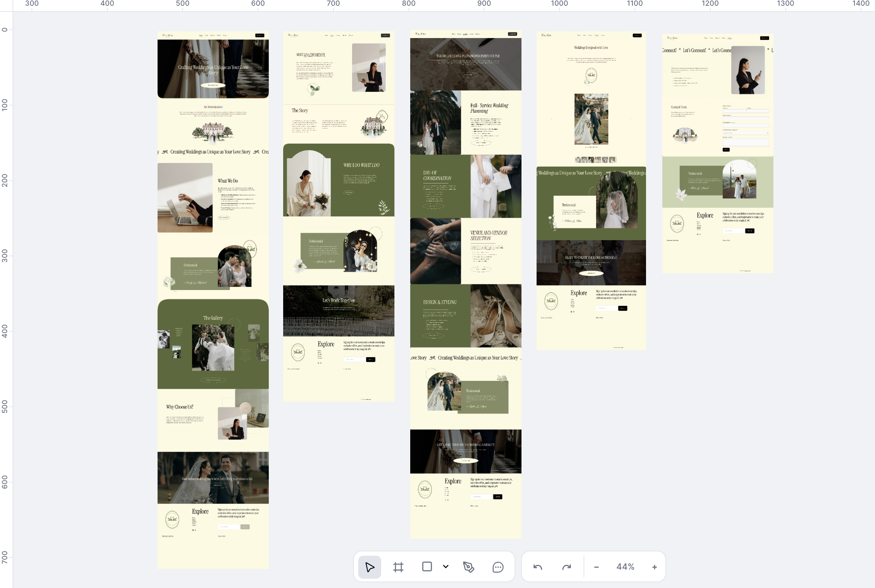Select the Move arrow tool

click(369, 566)
